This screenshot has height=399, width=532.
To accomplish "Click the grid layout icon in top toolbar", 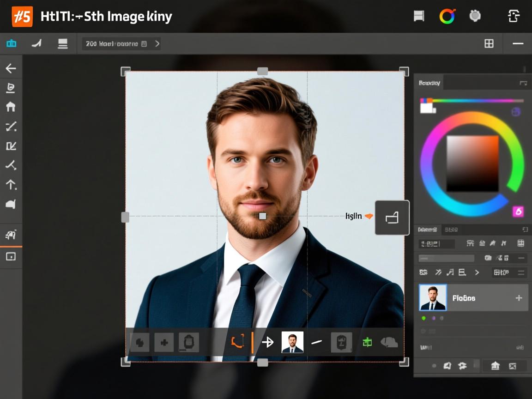I will point(489,44).
